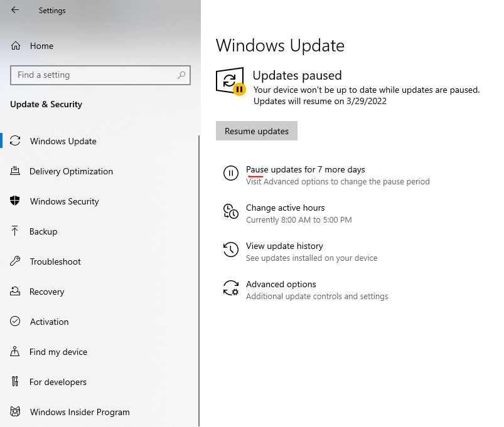Click 'Currently 8:00 AM to 5:00 PM' text
504x427 pixels.
tap(299, 220)
